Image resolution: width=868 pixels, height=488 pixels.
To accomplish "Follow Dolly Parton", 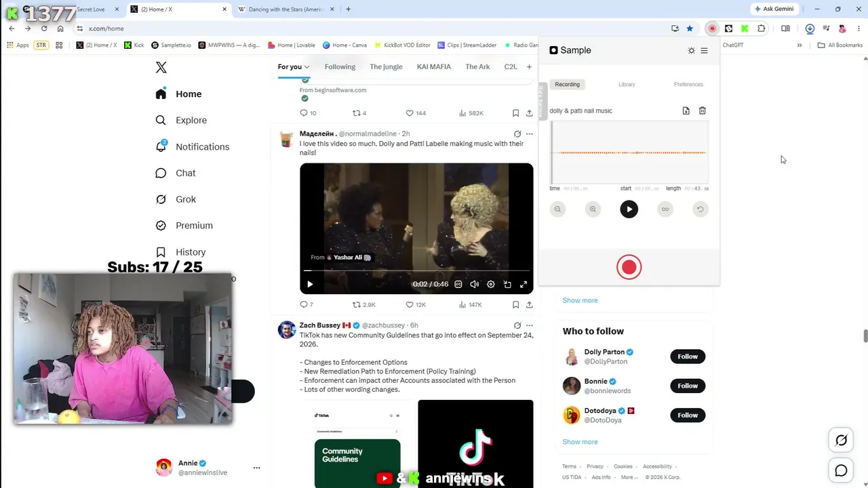I will pyautogui.click(x=688, y=357).
